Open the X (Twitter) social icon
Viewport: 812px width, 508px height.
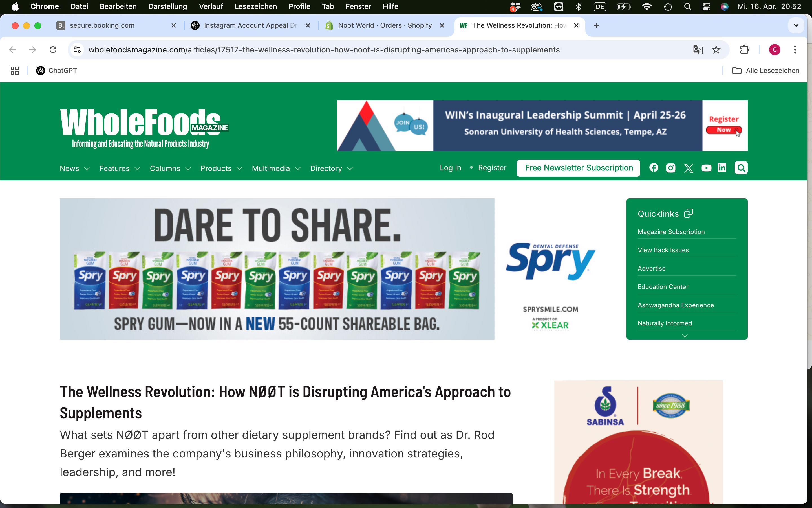(x=689, y=168)
